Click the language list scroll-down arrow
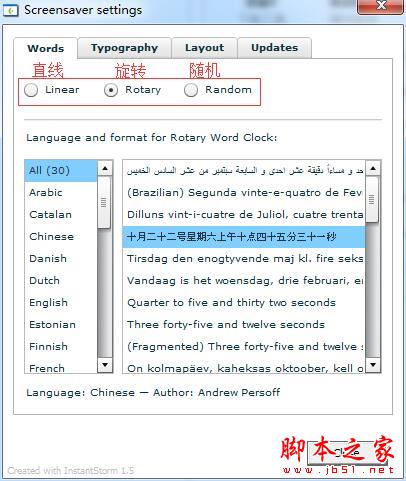Viewport: 406px width, 481px height. [x=105, y=365]
